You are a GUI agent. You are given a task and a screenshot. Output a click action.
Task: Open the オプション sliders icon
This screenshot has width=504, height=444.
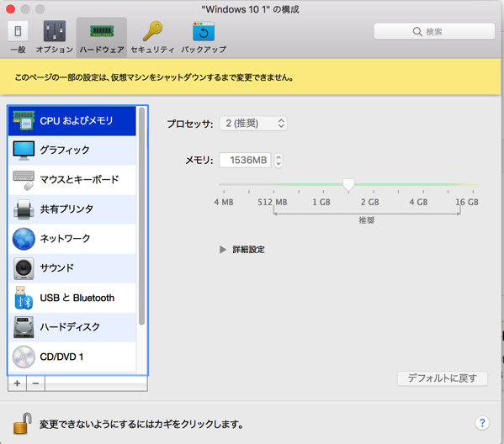coord(55,31)
